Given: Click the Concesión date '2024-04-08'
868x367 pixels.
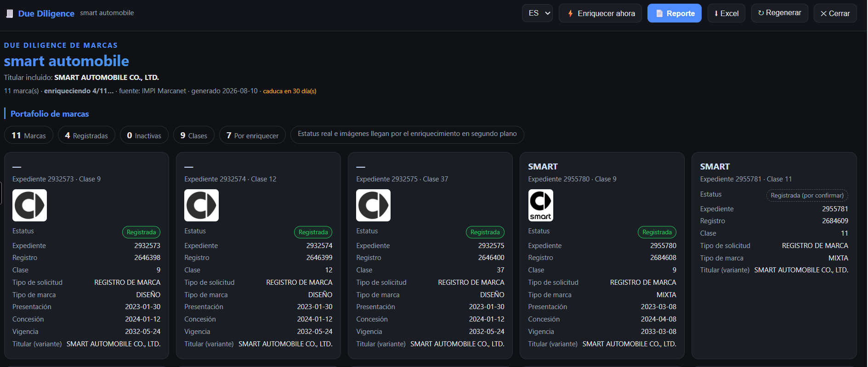Looking at the screenshot, I should [x=658, y=319].
